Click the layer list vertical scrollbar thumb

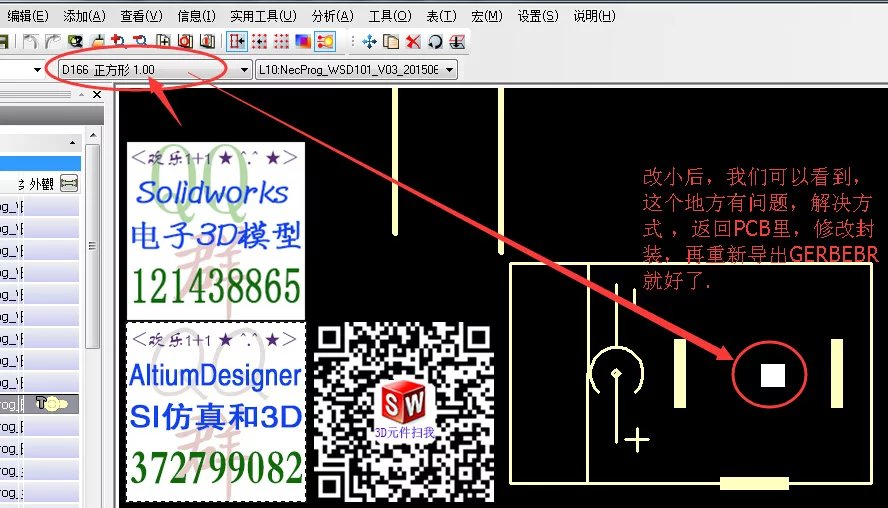tap(93, 245)
